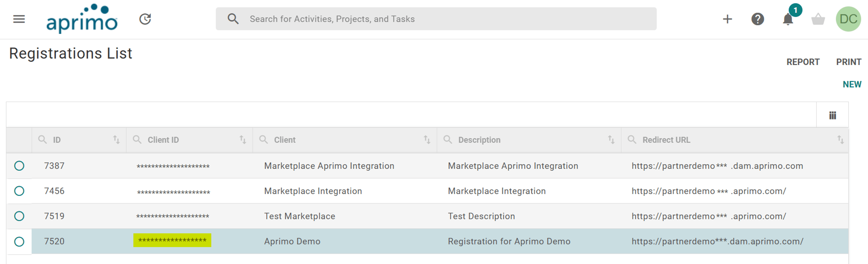Click ID cell 7456

[54, 191]
